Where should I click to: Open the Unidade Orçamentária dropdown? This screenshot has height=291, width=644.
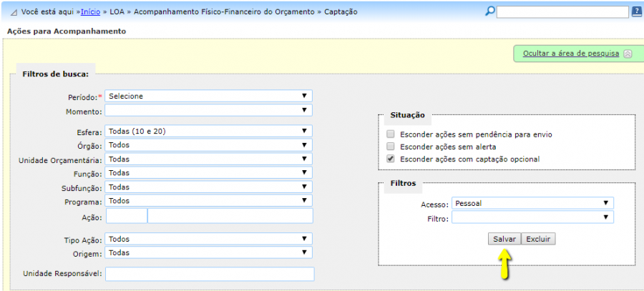(x=209, y=159)
